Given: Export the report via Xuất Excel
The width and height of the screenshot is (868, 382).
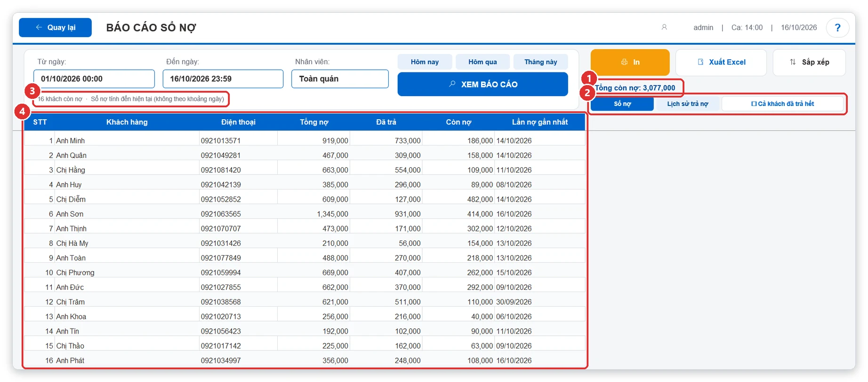Looking at the screenshot, I should [721, 62].
